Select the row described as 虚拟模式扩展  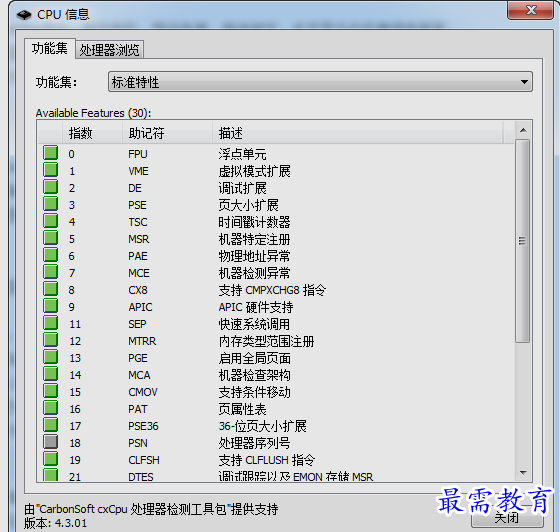click(254, 171)
